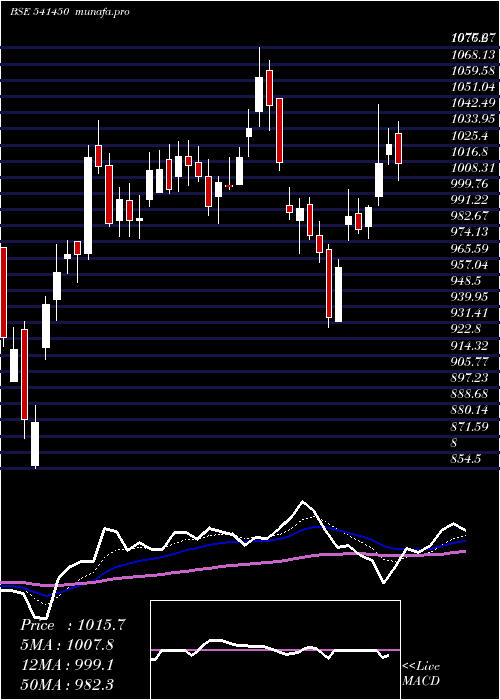
Task: Click the 1051.04 price level label
Action: (x=473, y=87)
